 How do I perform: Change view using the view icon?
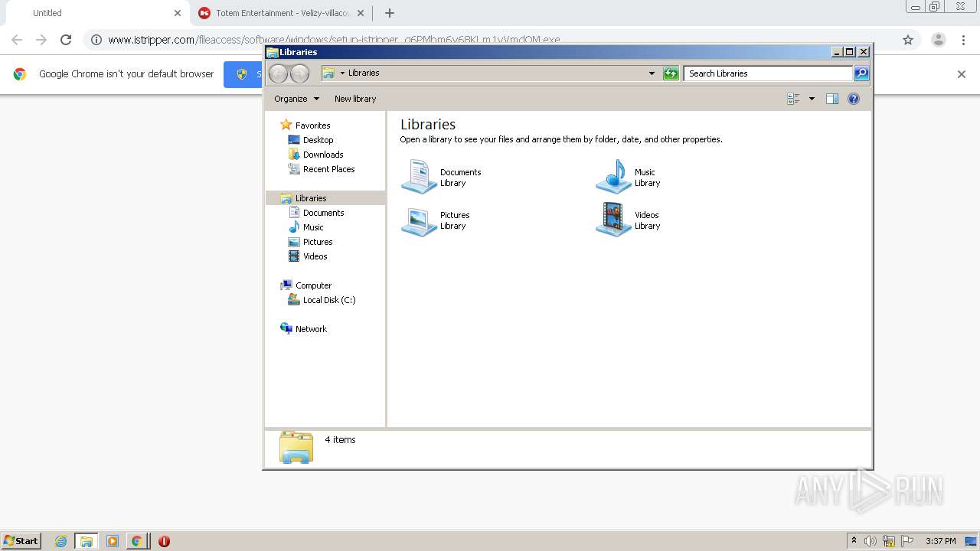coord(793,99)
